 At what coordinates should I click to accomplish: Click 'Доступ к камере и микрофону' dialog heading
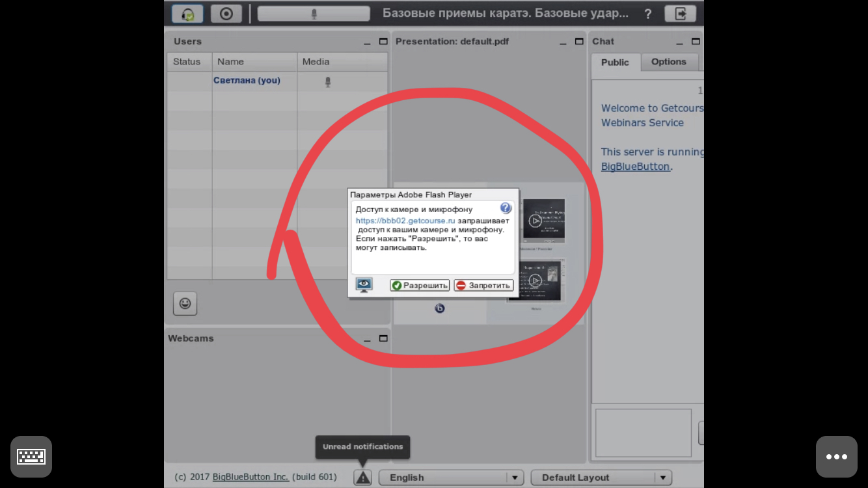click(414, 210)
